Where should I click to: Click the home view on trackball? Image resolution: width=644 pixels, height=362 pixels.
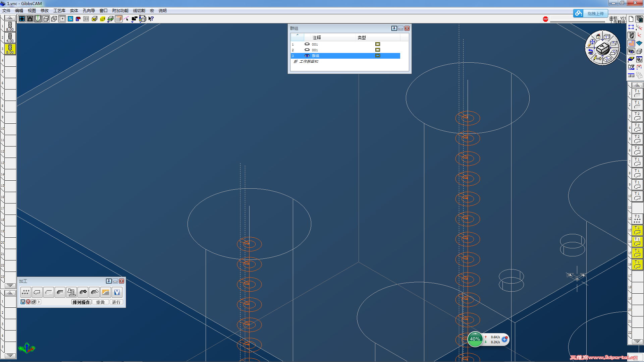(598, 36)
